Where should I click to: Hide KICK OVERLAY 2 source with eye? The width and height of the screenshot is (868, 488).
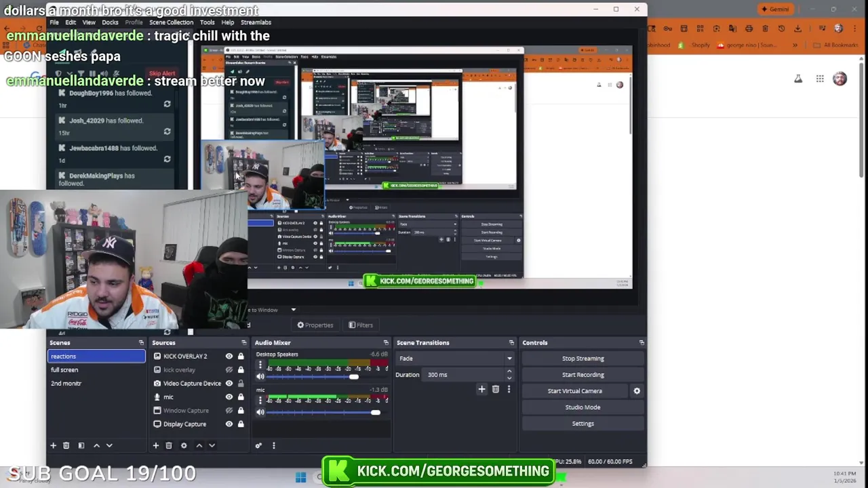(229, 357)
